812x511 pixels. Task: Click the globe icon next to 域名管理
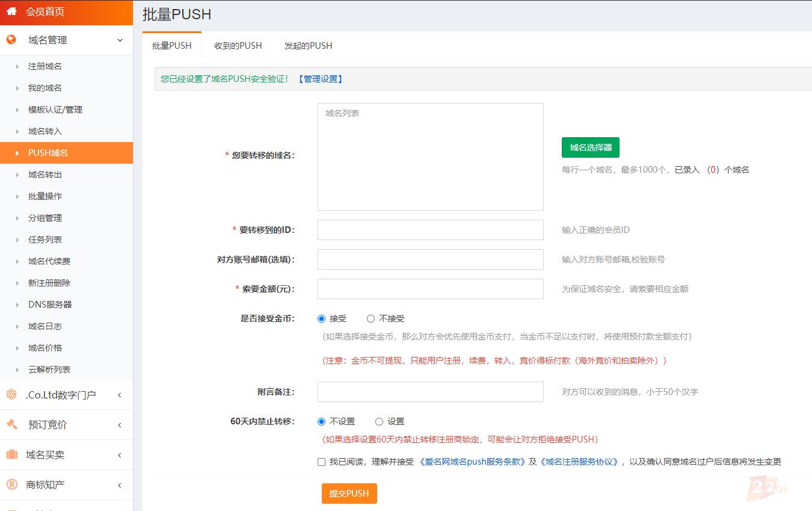11,40
